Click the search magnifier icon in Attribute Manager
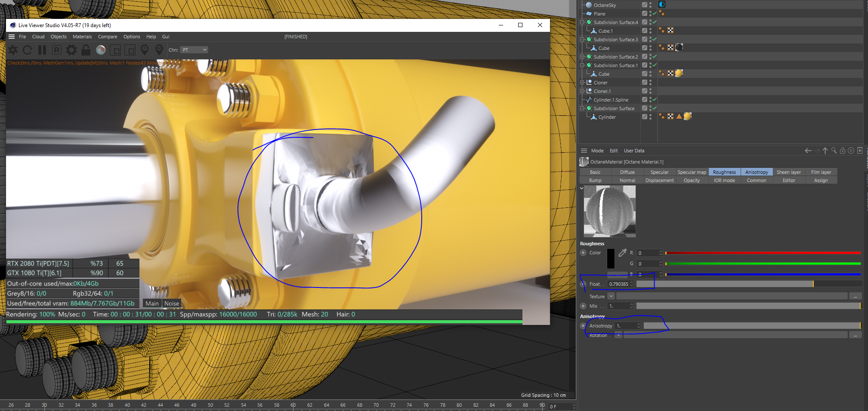 (x=834, y=151)
